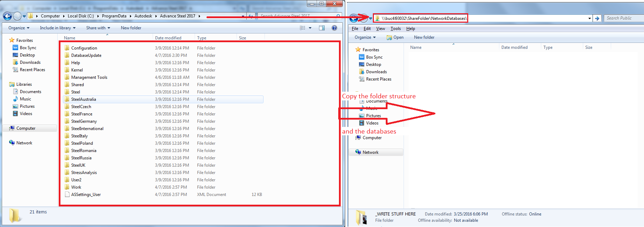
Task: Open Edit menu in right window
Action: coord(367,29)
